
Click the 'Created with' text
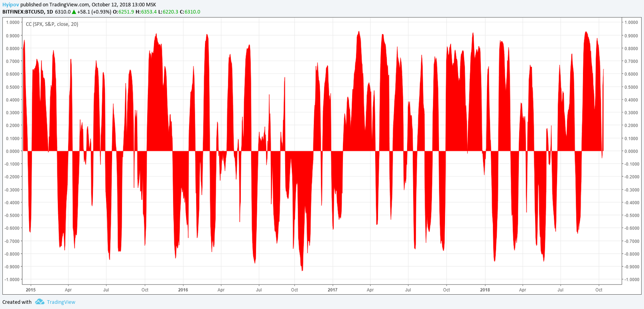pos(17,302)
